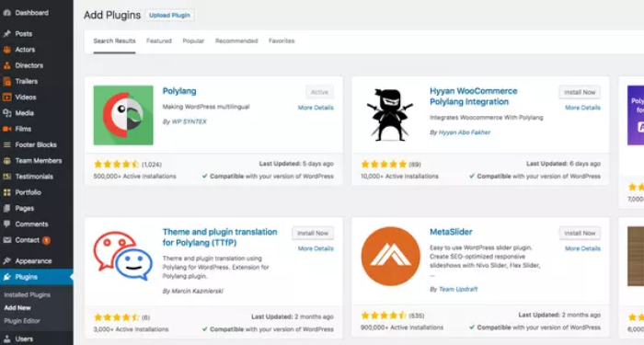Click the Upload Plugin button

[169, 16]
